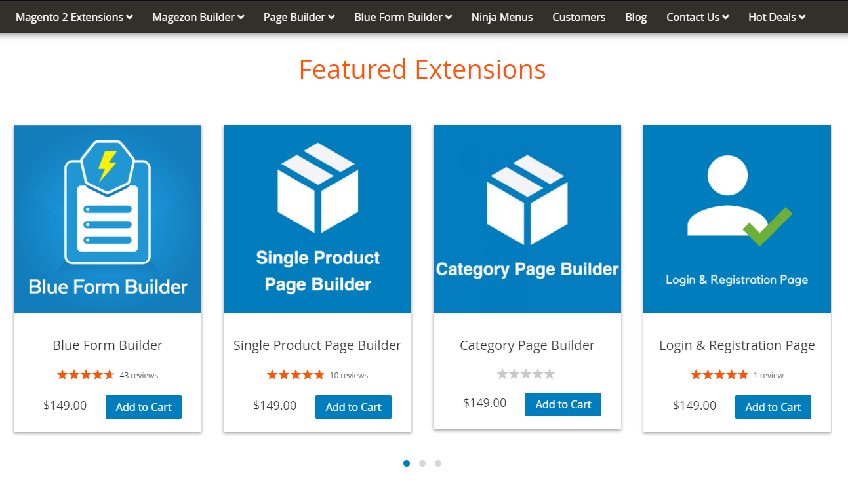This screenshot has height=504, width=848.
Task: Open the Blog menu item
Action: (x=636, y=17)
